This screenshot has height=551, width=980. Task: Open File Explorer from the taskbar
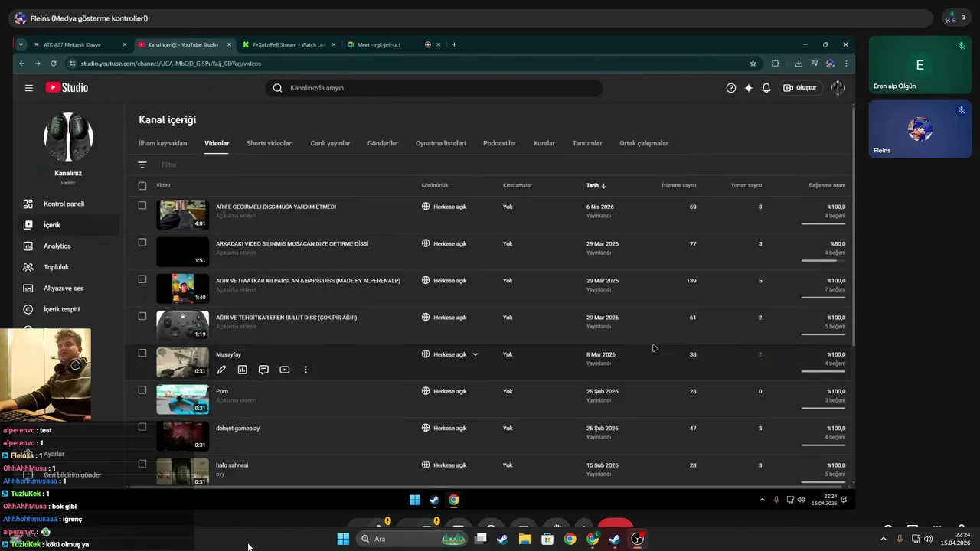click(525, 539)
